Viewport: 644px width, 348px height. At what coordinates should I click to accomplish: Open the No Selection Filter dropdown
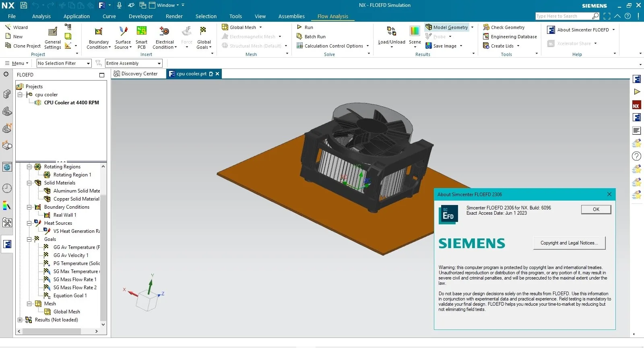[x=64, y=63]
